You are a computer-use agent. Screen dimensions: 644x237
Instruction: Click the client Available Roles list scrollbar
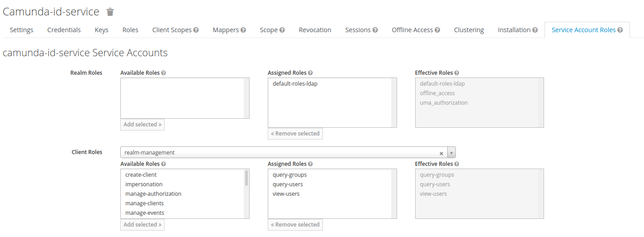tap(246, 178)
